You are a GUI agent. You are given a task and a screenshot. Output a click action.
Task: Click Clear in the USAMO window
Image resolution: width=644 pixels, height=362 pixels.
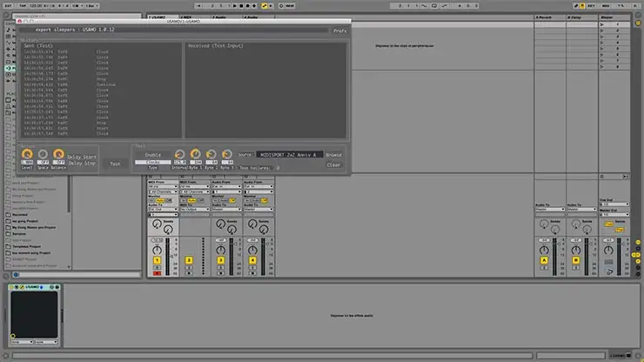(x=333, y=165)
